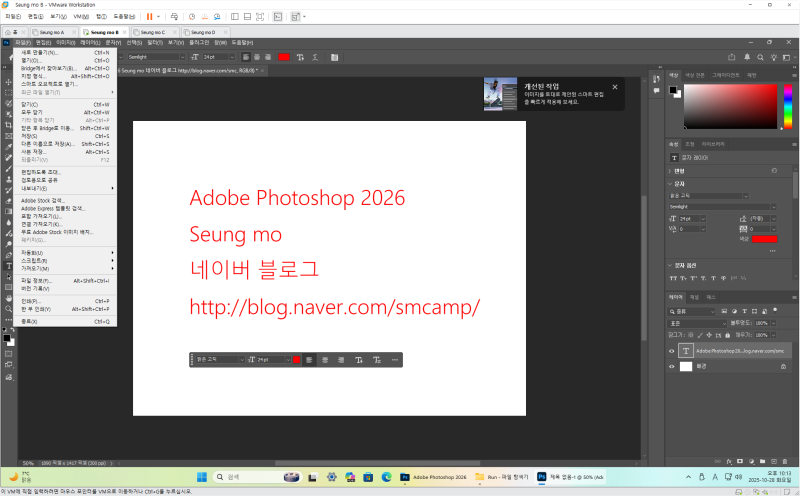Open the layer opacity 100% dropdown arrow
The height and width of the screenshot is (496, 800).
click(773, 323)
